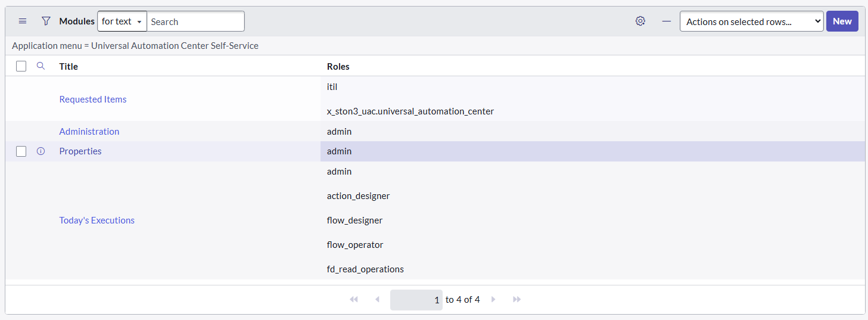The width and height of the screenshot is (868, 320).
Task: Go to previous page arrow
Action: 377,299
